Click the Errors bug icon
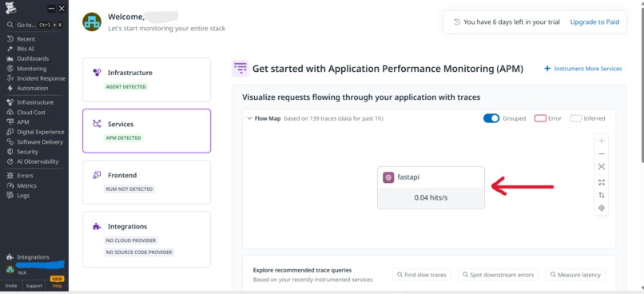 pos(10,175)
